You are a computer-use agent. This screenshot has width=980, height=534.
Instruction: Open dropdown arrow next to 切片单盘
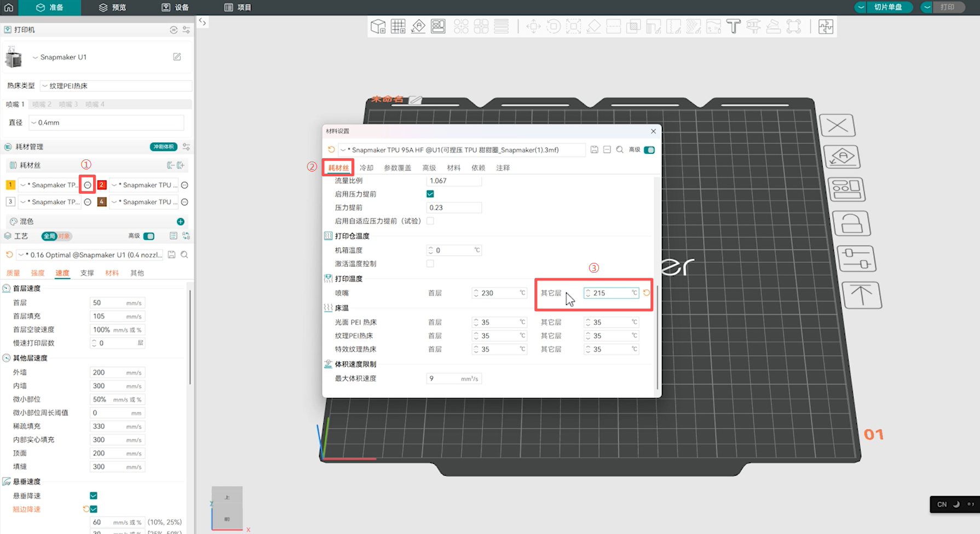[x=861, y=7]
